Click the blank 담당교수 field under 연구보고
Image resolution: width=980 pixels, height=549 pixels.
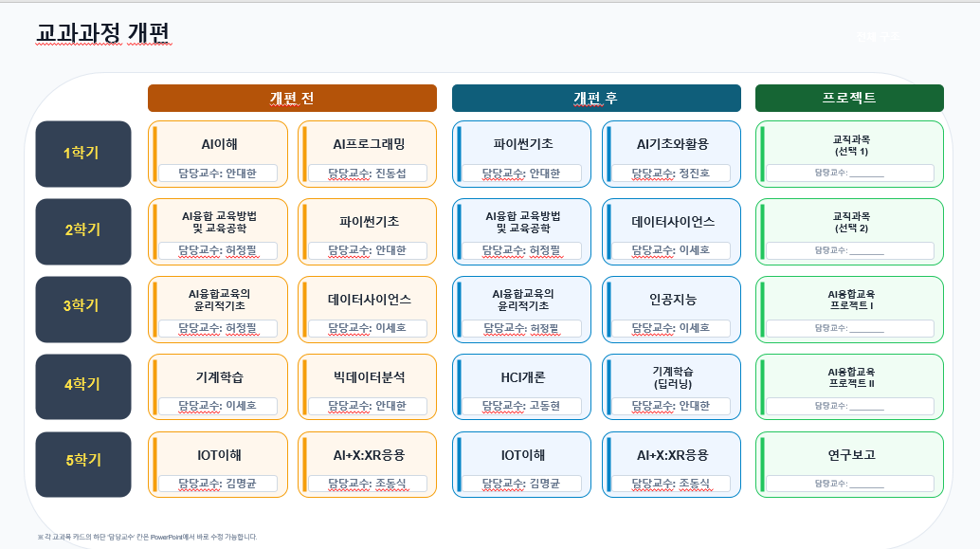[850, 484]
